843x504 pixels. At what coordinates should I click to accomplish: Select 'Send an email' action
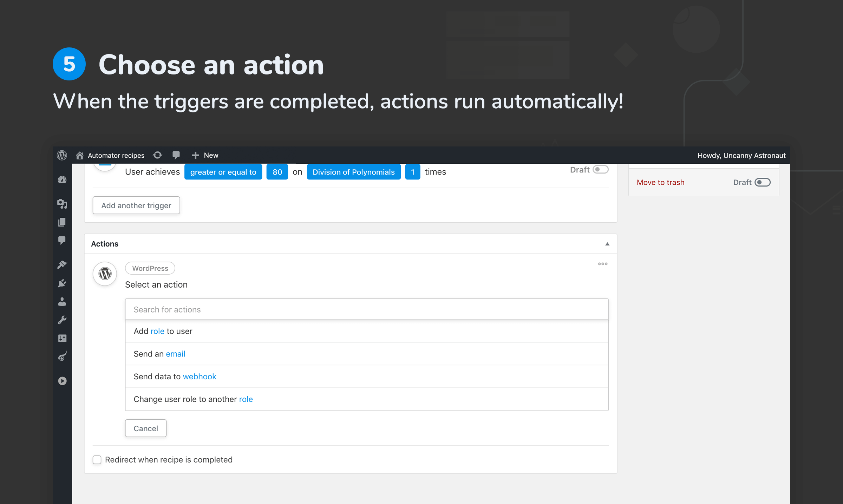tap(159, 354)
